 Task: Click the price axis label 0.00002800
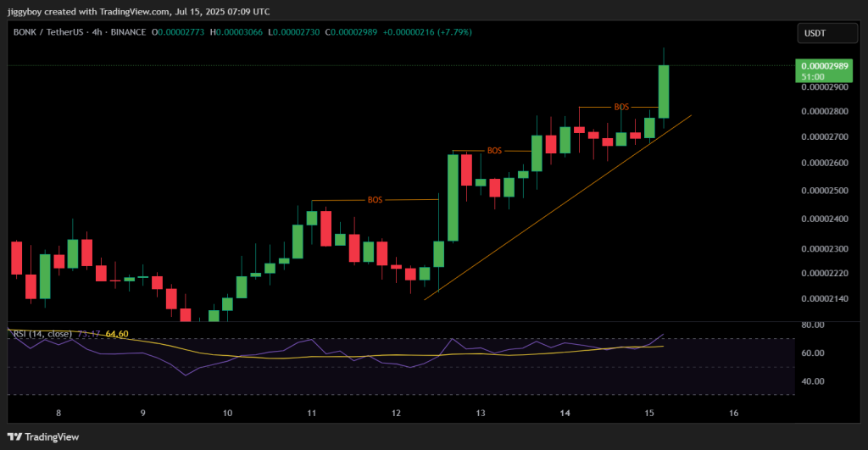pos(824,111)
